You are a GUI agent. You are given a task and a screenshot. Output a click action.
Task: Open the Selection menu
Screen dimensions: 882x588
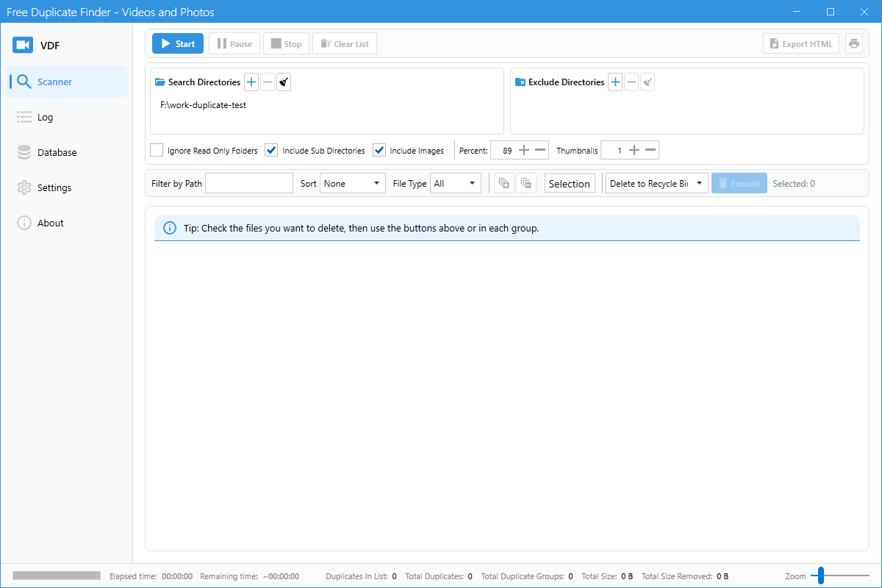[570, 184]
